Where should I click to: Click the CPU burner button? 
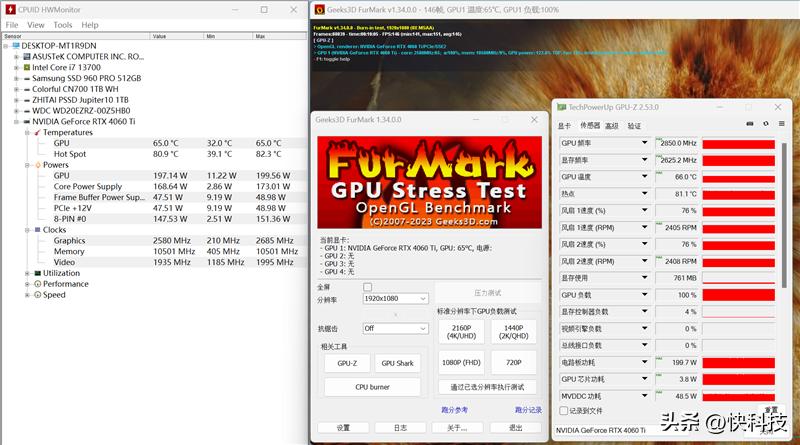[x=372, y=387]
